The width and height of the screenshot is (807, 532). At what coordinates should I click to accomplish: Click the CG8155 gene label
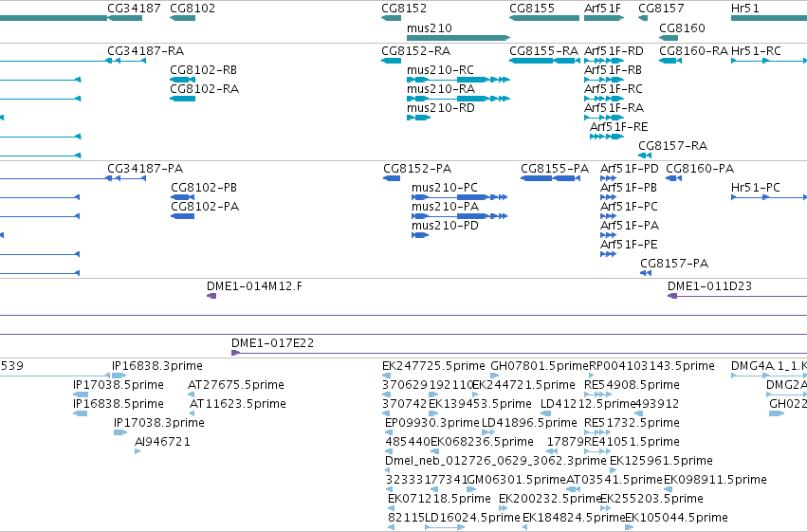click(x=532, y=9)
